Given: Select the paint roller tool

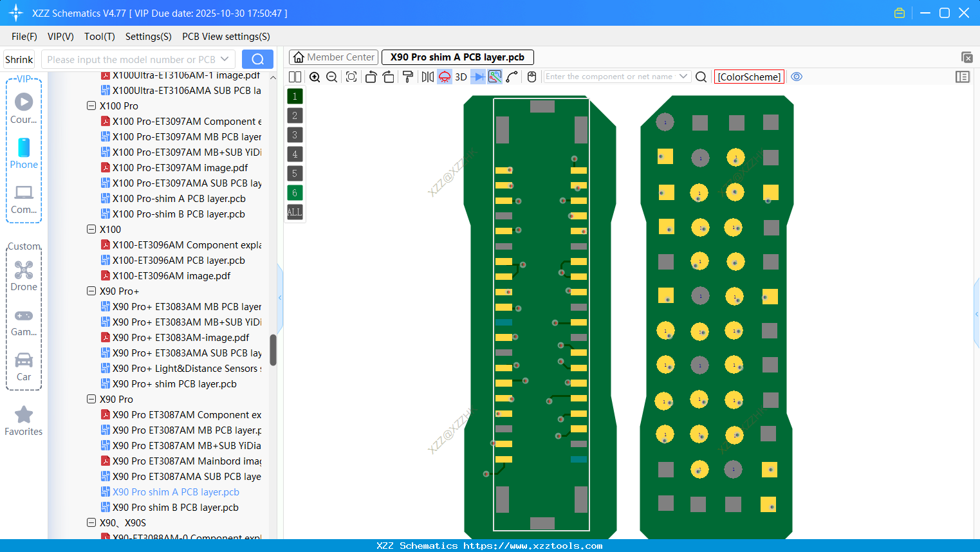Looking at the screenshot, I should tap(408, 77).
